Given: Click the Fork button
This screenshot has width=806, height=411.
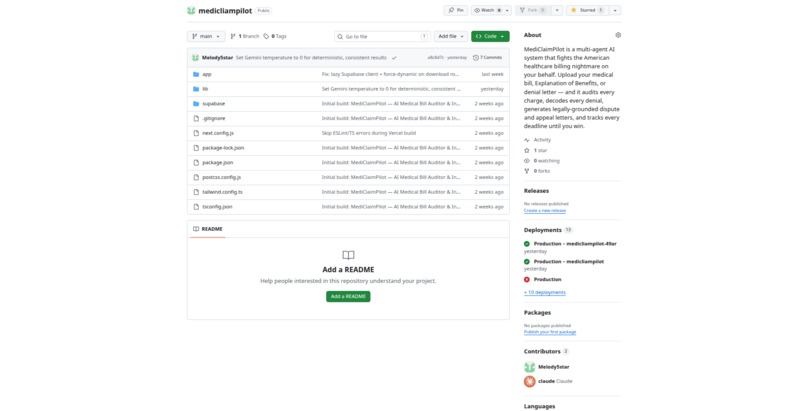Looking at the screenshot, I should (x=533, y=10).
